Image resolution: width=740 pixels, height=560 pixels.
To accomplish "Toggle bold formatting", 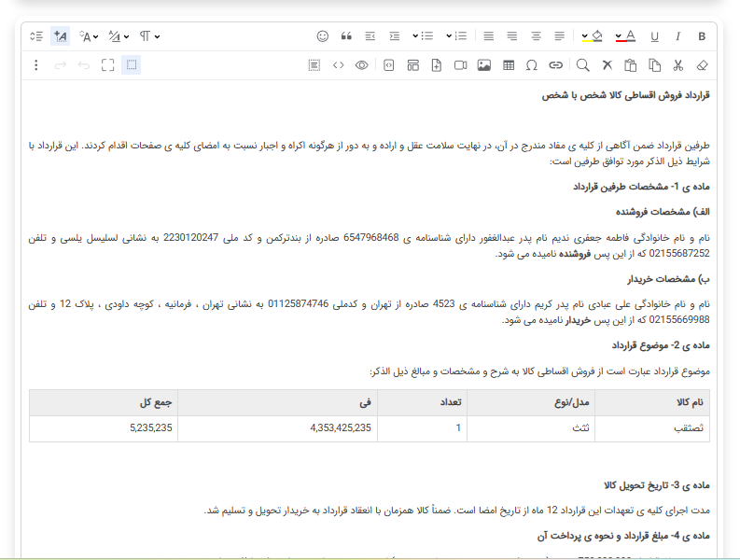I will [703, 36].
